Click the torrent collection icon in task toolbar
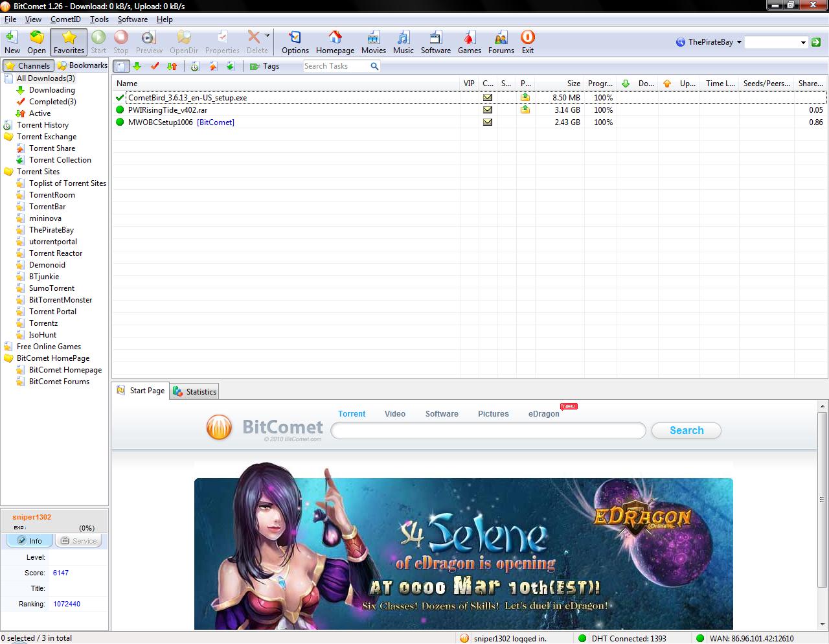829x644 pixels. pyautogui.click(x=230, y=66)
